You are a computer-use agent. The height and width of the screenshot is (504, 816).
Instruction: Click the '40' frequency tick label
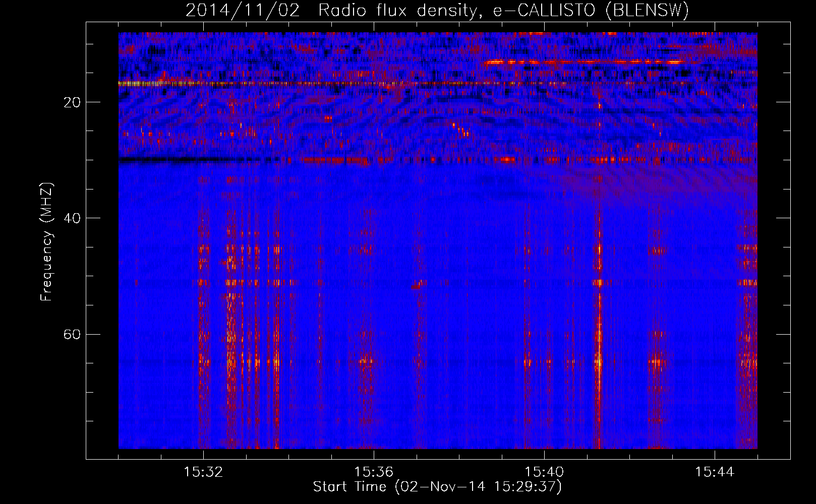72,218
